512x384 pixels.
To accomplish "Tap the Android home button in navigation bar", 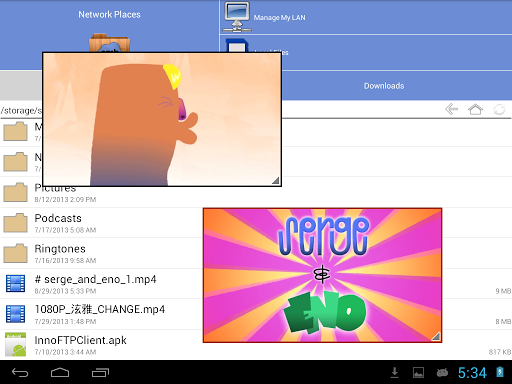I will coord(60,372).
